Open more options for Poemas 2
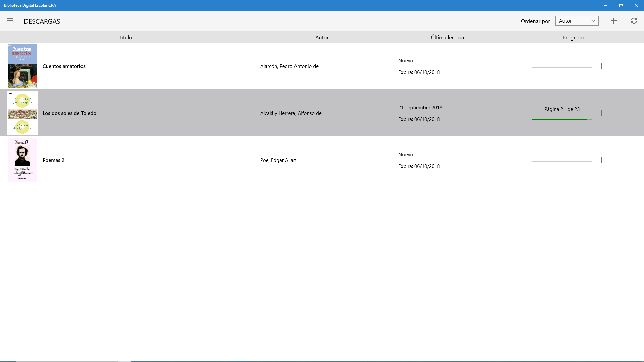This screenshot has width=644, height=362. tap(601, 160)
